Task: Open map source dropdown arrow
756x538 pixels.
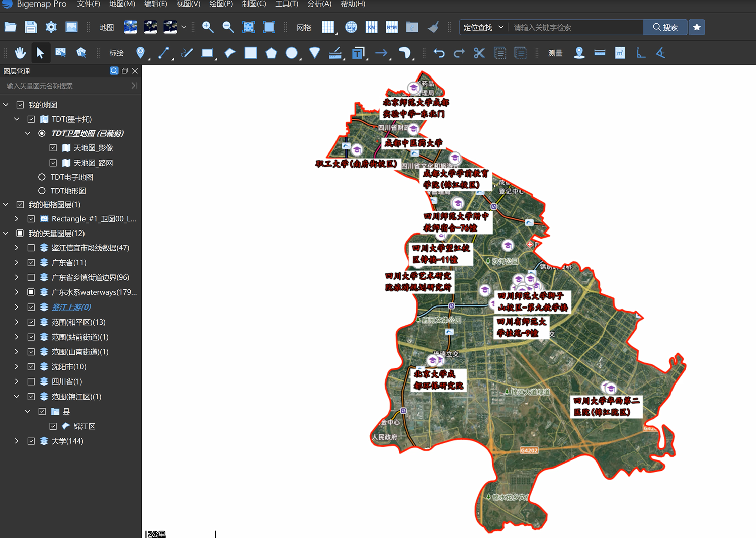Action: (184, 27)
